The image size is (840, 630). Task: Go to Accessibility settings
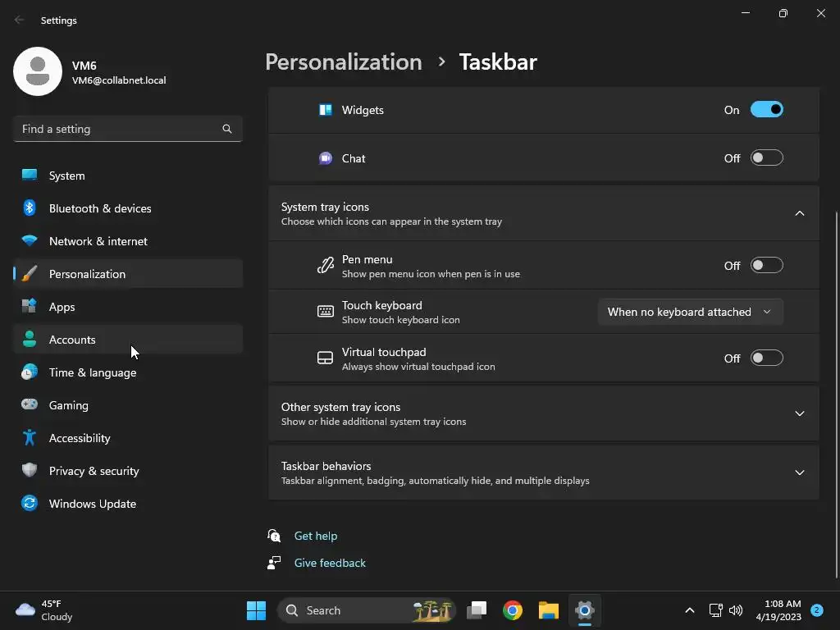click(127, 438)
